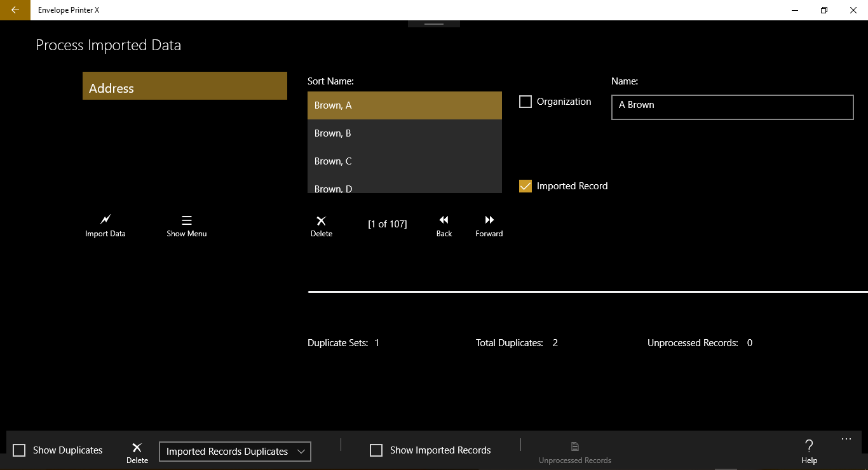Go back using the yellow arrow button
Viewport: 868px width, 470px height.
point(15,10)
